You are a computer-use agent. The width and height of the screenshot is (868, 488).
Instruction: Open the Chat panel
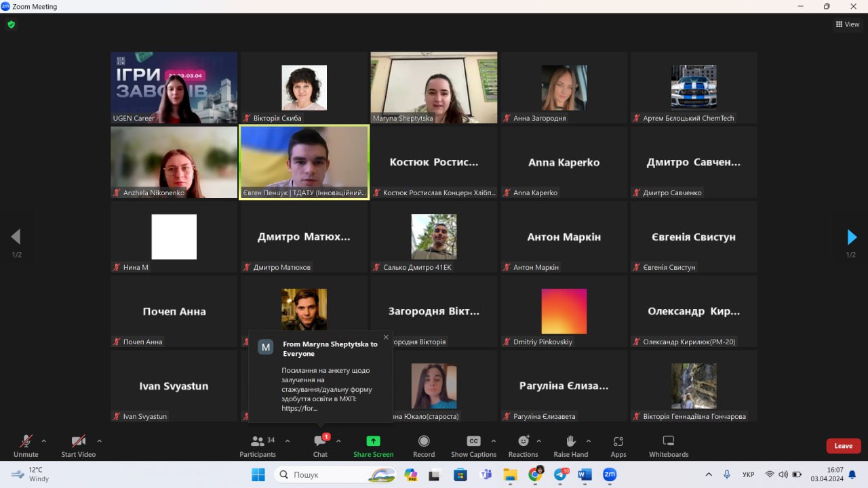320,446
